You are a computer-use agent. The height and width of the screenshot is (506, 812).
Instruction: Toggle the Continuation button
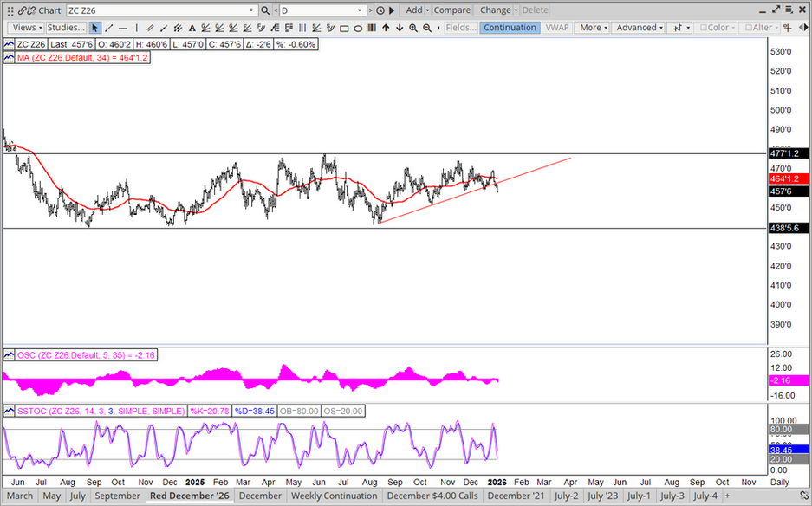(x=510, y=28)
